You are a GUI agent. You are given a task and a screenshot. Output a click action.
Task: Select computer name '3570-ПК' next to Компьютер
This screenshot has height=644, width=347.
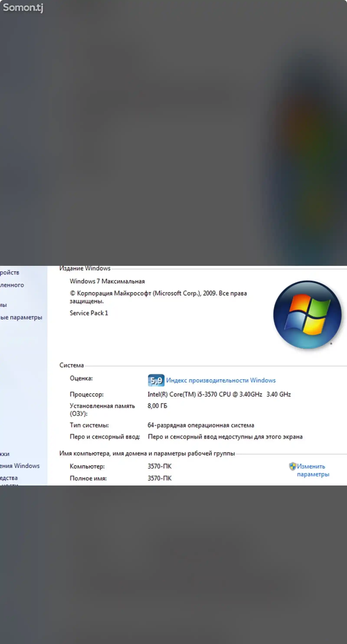pos(159,466)
